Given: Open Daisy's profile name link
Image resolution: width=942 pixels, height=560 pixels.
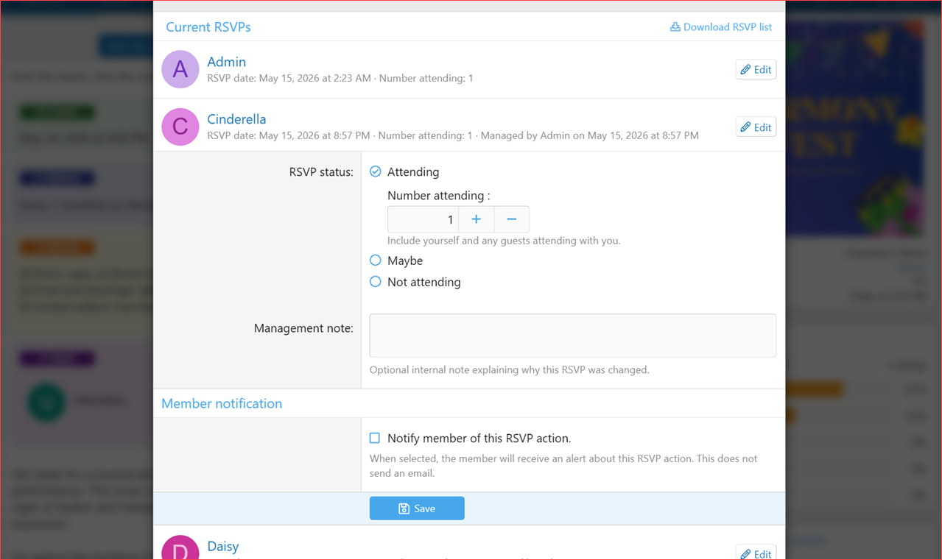Looking at the screenshot, I should click(222, 546).
